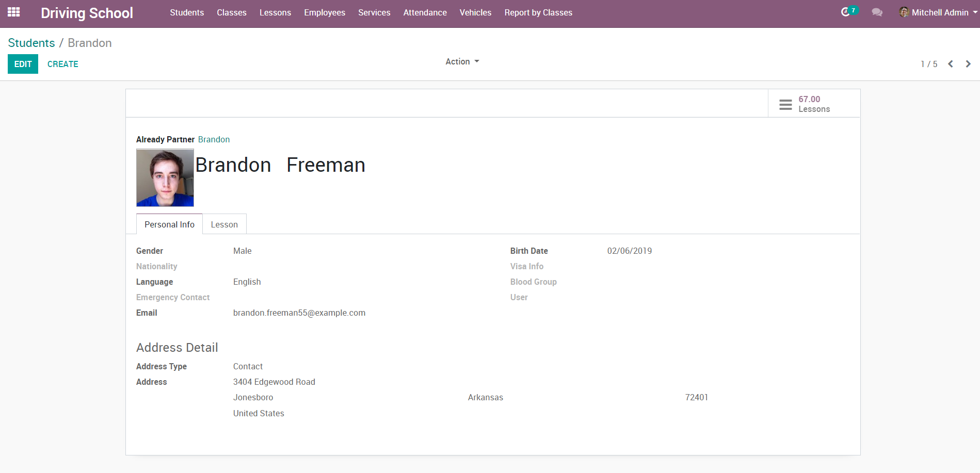
Task: Open the Classes menu
Action: pyautogui.click(x=231, y=12)
